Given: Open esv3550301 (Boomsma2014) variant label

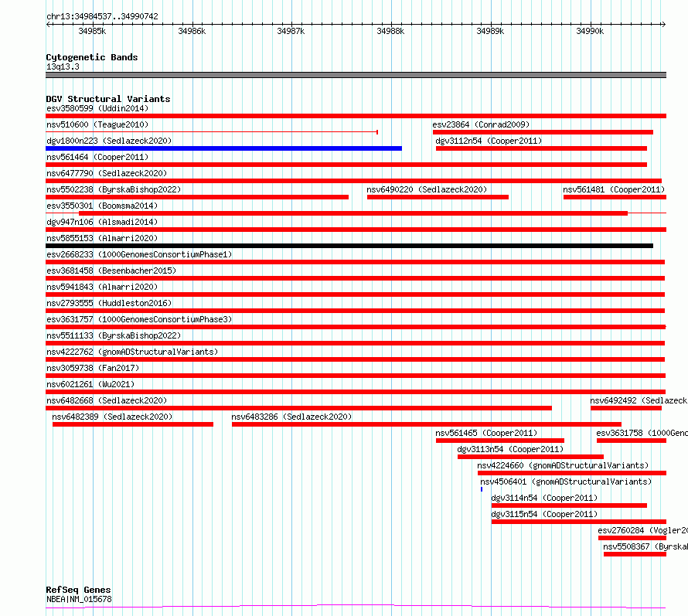Looking at the screenshot, I should (102, 206).
